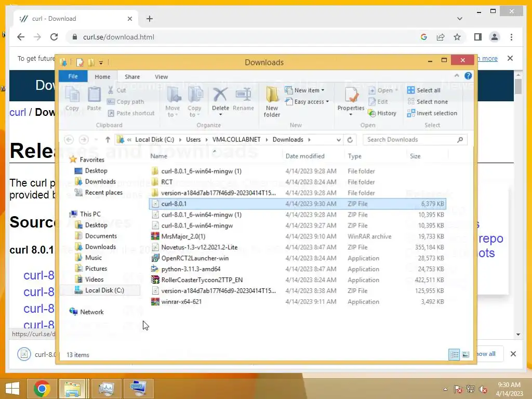
Task: Open the New item dropdown
Action: tap(304, 90)
